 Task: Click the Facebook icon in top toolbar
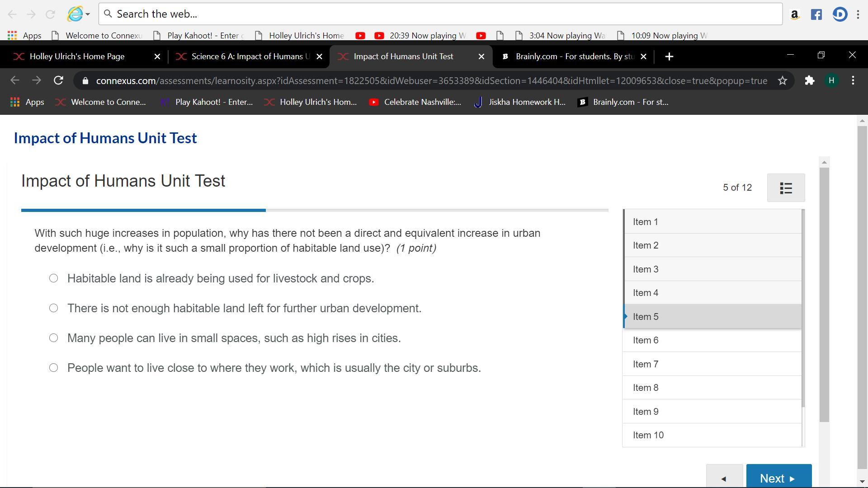(816, 14)
